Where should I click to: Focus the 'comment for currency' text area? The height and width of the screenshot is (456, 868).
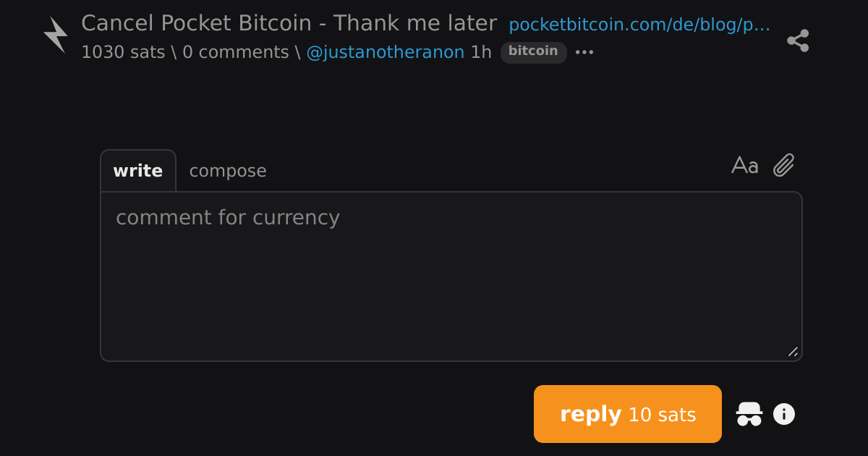pos(451,276)
